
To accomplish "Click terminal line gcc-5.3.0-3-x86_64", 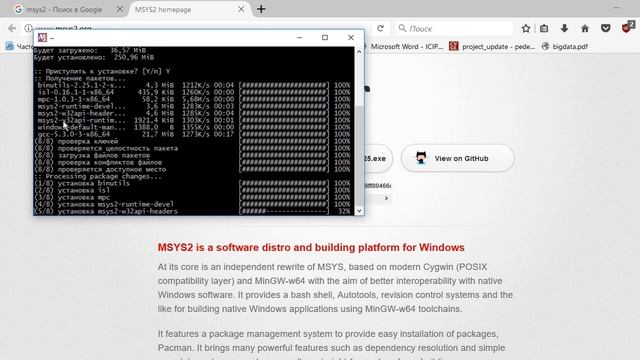I will point(74,134).
